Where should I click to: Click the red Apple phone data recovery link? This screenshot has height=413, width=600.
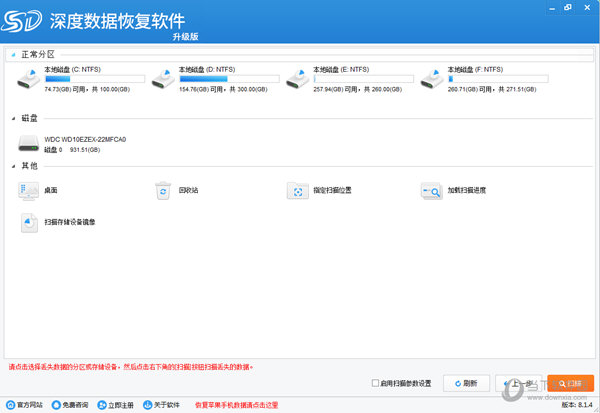236,405
